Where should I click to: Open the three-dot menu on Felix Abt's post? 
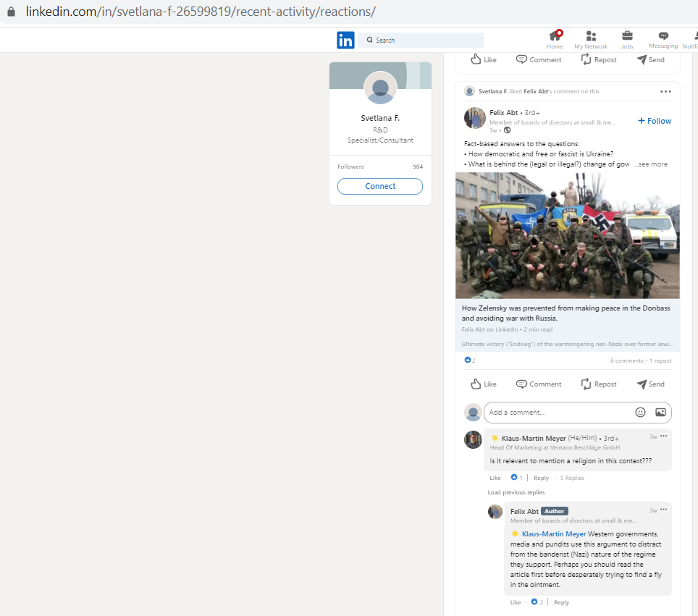665,91
